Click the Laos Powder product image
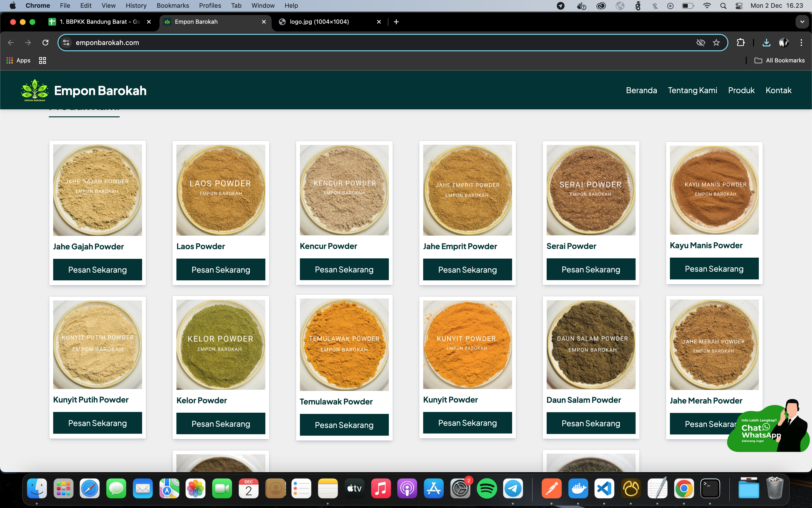Image resolution: width=812 pixels, height=508 pixels. point(221,190)
